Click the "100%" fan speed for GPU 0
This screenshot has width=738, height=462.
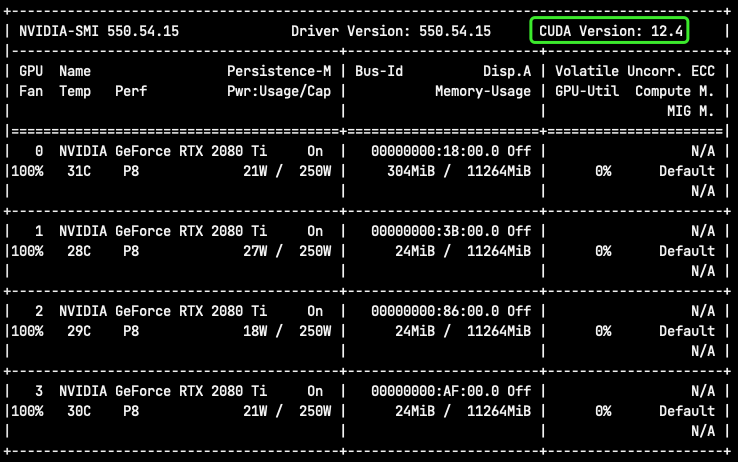(27, 171)
